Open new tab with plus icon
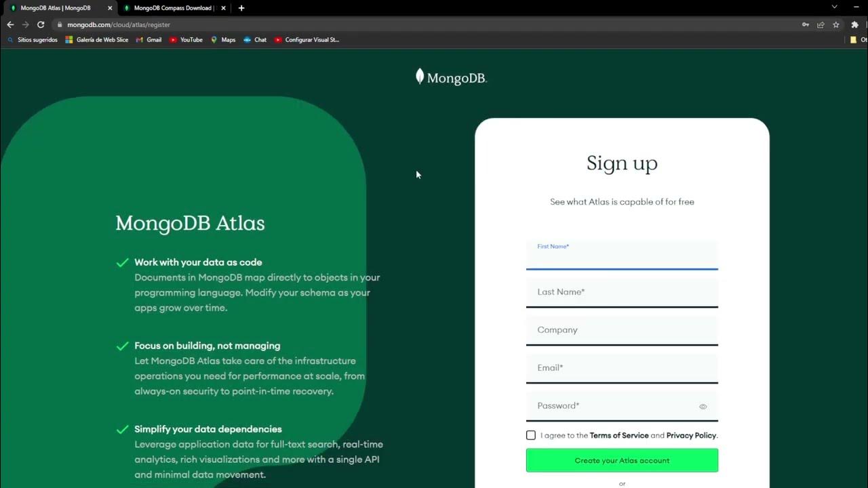This screenshot has height=488, width=868. pos(241,8)
